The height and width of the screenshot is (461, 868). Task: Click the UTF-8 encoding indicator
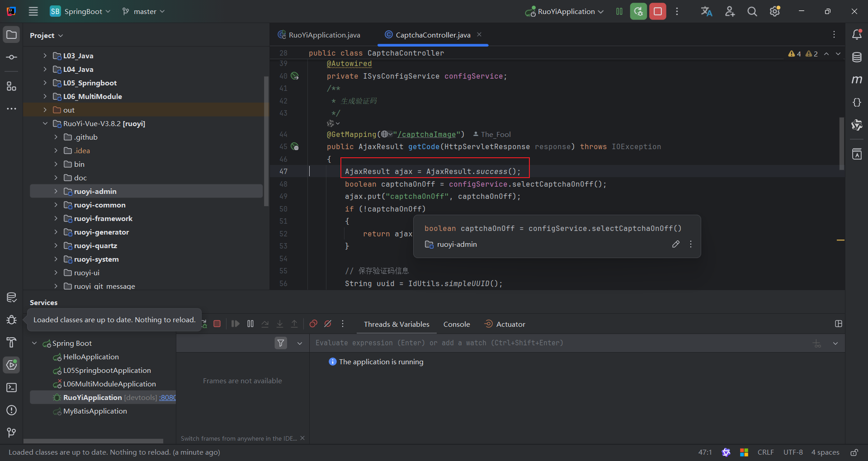793,452
